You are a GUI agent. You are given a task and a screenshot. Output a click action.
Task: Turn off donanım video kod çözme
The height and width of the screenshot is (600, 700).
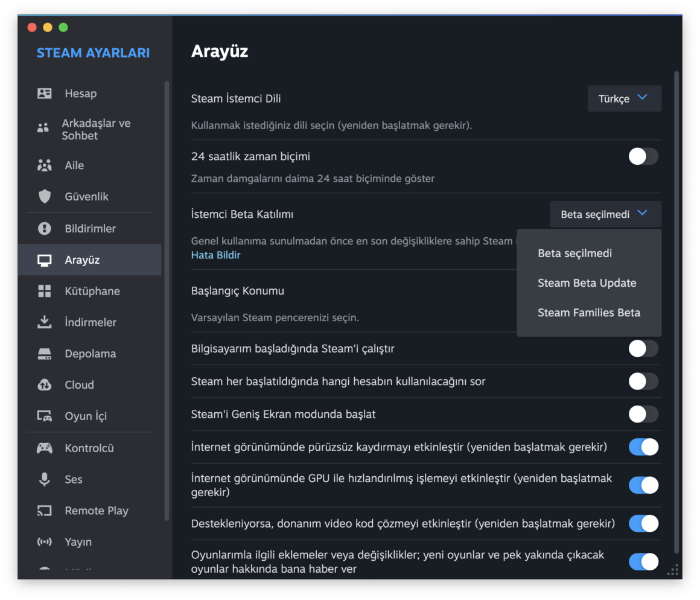643,524
